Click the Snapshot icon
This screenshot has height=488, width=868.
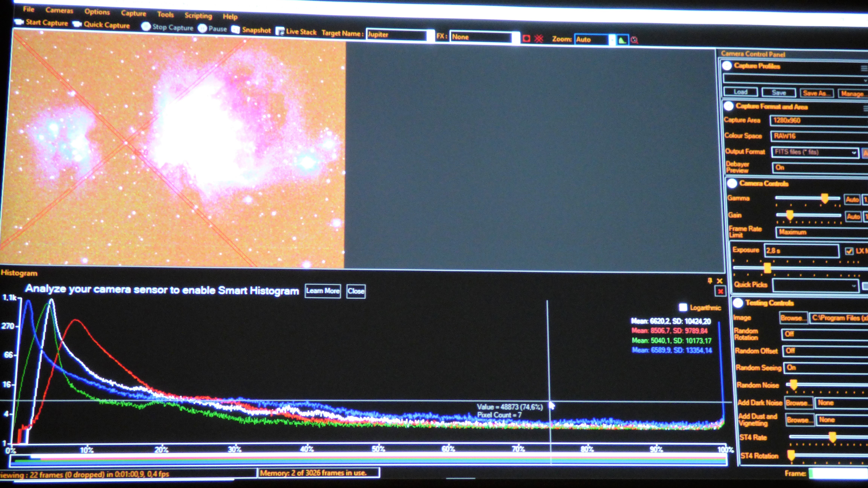tap(235, 30)
